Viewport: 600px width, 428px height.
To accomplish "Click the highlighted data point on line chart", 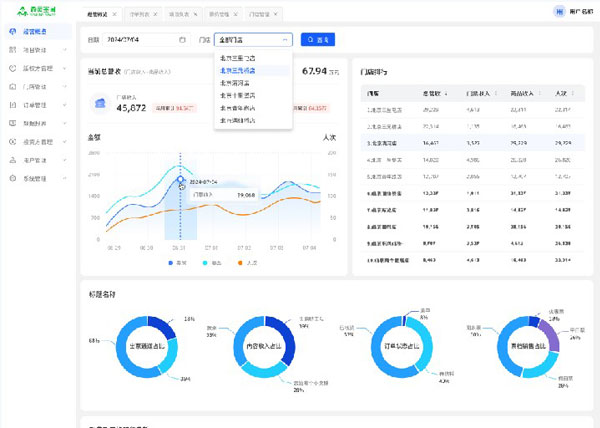I will click(181, 181).
